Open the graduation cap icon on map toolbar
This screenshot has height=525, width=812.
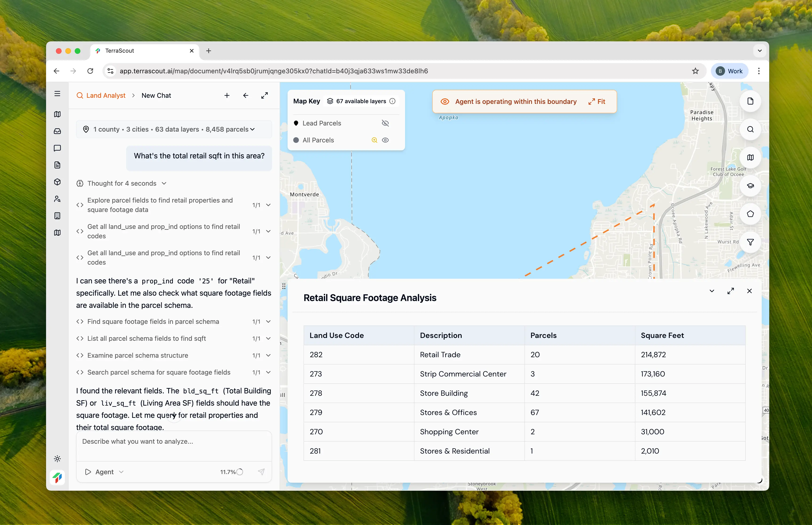750,186
